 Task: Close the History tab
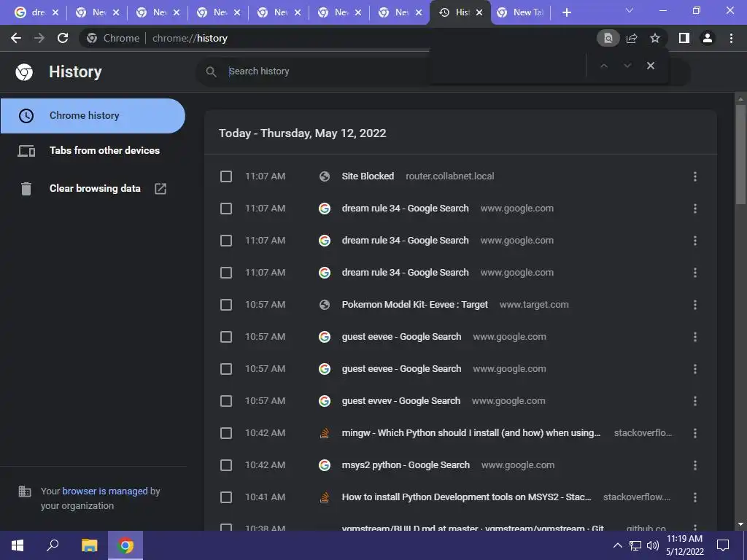(x=480, y=12)
